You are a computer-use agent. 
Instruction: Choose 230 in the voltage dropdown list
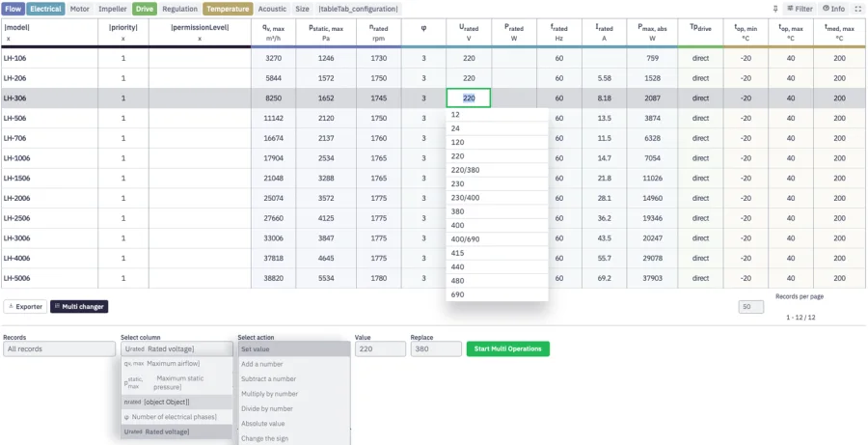tap(497, 184)
